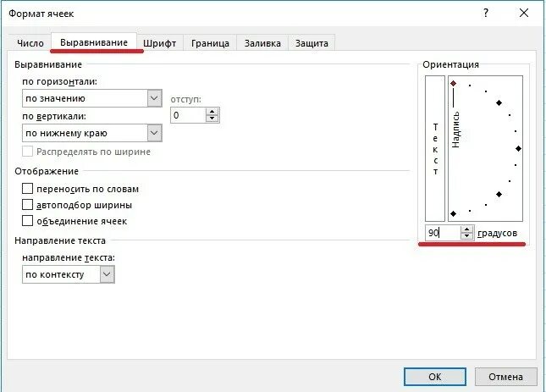Click the disabled 'Распределять по ширине' checkbox
546x392 pixels.
(x=27, y=152)
